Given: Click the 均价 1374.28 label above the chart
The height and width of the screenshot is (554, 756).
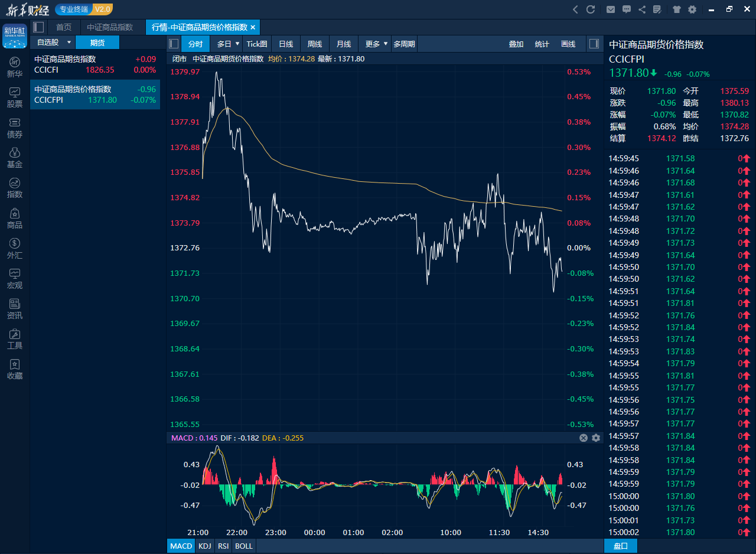Looking at the screenshot, I should coord(291,58).
